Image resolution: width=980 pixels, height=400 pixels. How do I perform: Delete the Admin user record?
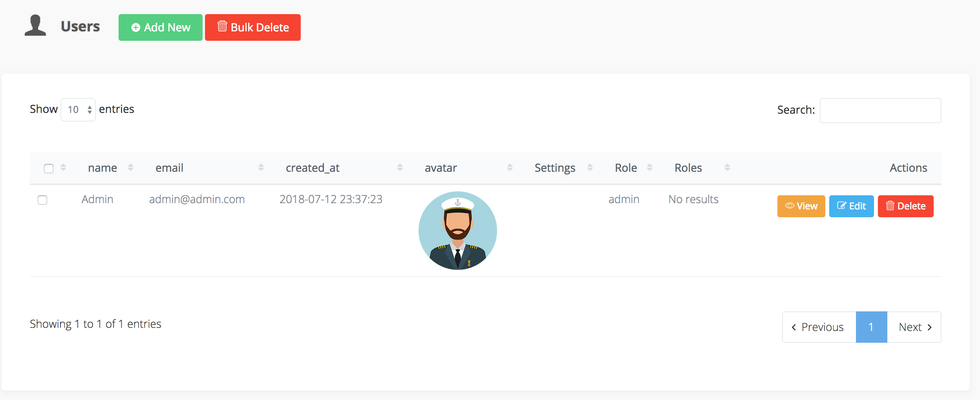tap(906, 206)
